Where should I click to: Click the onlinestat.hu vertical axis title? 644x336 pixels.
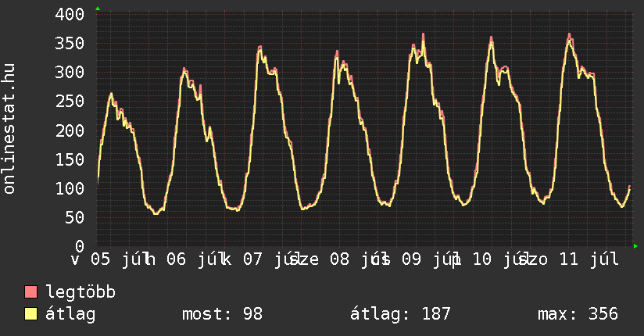tap(9, 129)
